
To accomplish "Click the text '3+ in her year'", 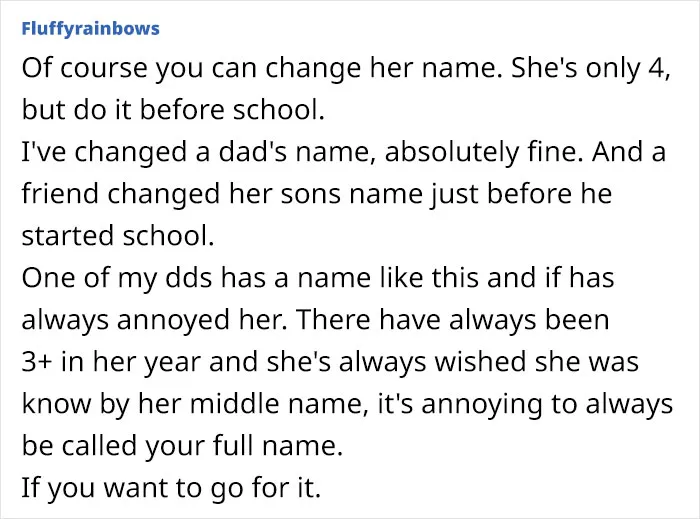I will [x=111, y=362].
